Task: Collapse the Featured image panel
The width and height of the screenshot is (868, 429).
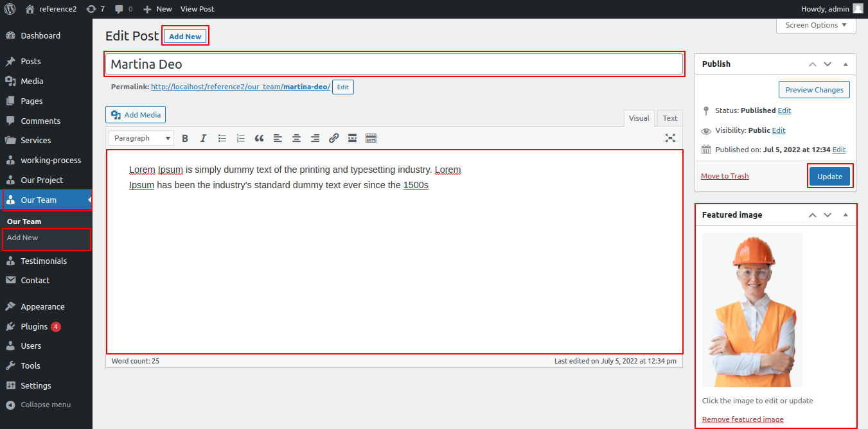Action: tap(846, 215)
